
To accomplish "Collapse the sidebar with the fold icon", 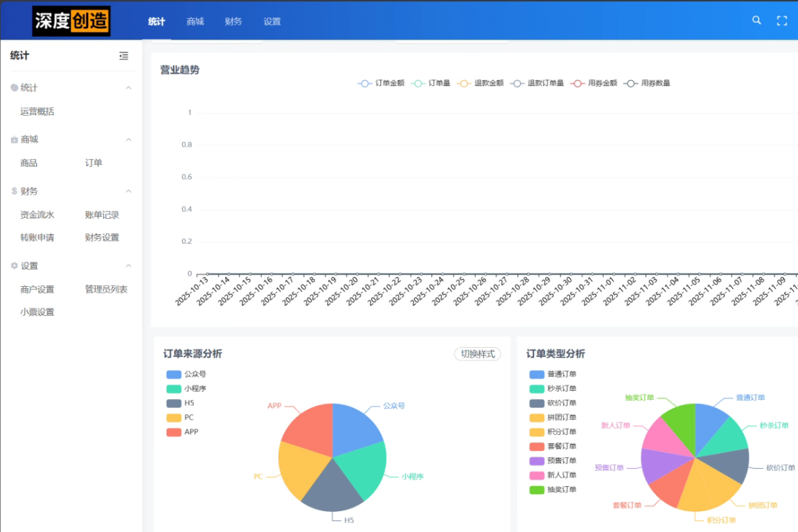I will 124,56.
